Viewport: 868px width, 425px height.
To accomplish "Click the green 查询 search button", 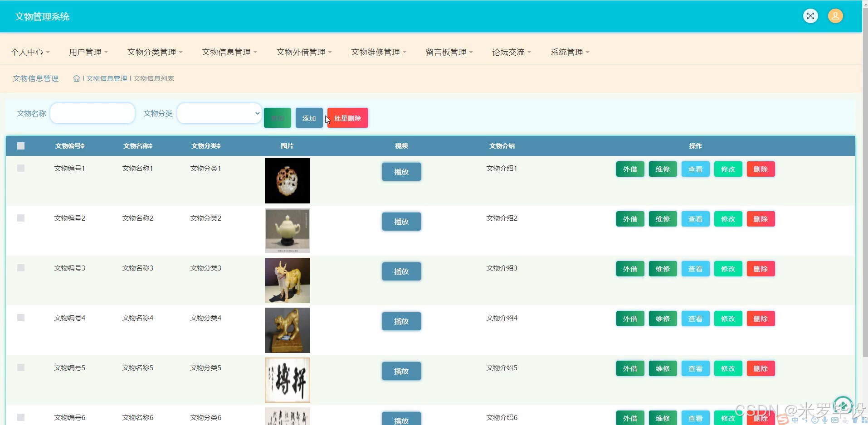I will [x=278, y=118].
